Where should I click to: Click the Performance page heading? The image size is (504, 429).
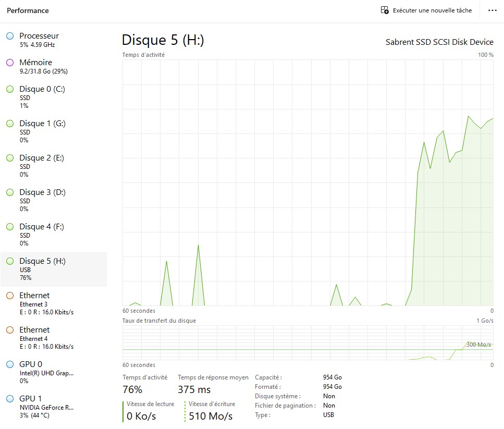pos(28,10)
